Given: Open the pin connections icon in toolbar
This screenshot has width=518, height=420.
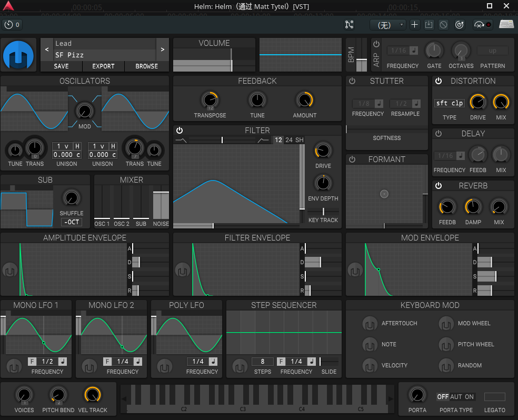Looking at the screenshot, I should pyautogui.click(x=349, y=24).
